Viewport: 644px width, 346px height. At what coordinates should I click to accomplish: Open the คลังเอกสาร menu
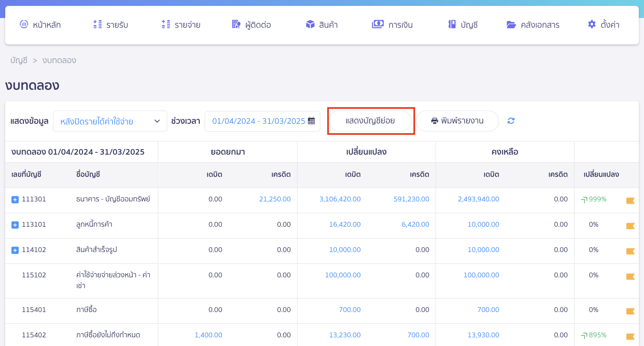(x=533, y=25)
